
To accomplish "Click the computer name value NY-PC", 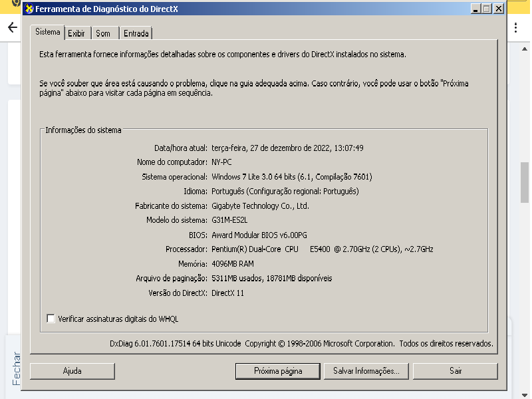I will [x=221, y=162].
